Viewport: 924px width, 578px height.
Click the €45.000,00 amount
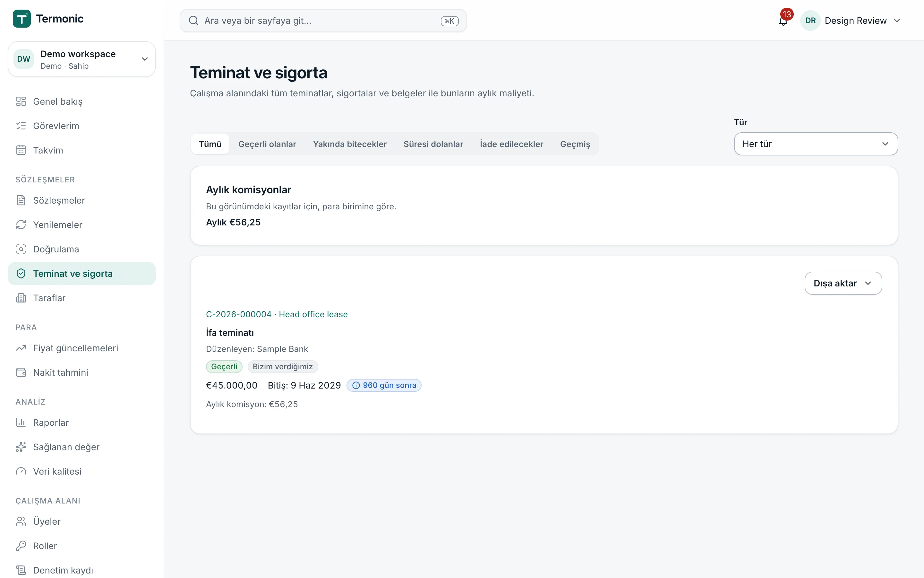232,385
